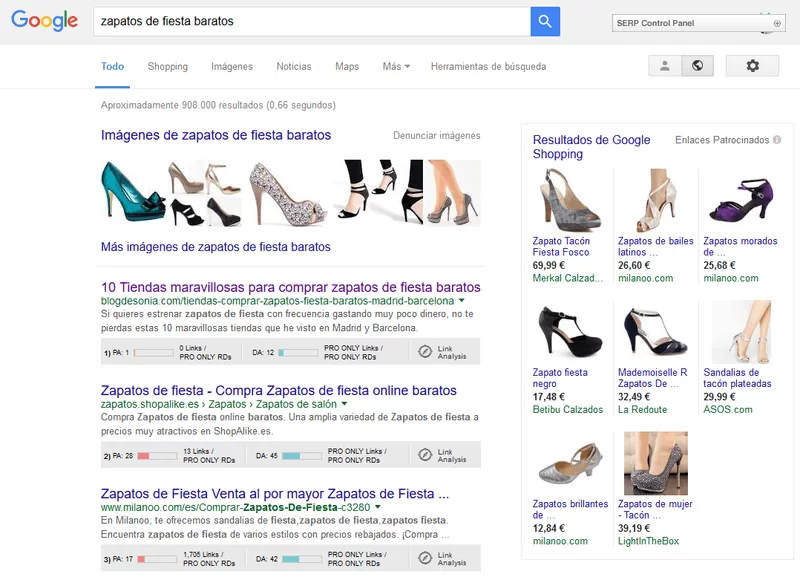Open '10 Tiendas maravillosas' result title
Image resolution: width=800 pixels, height=583 pixels.
pyautogui.click(x=291, y=287)
